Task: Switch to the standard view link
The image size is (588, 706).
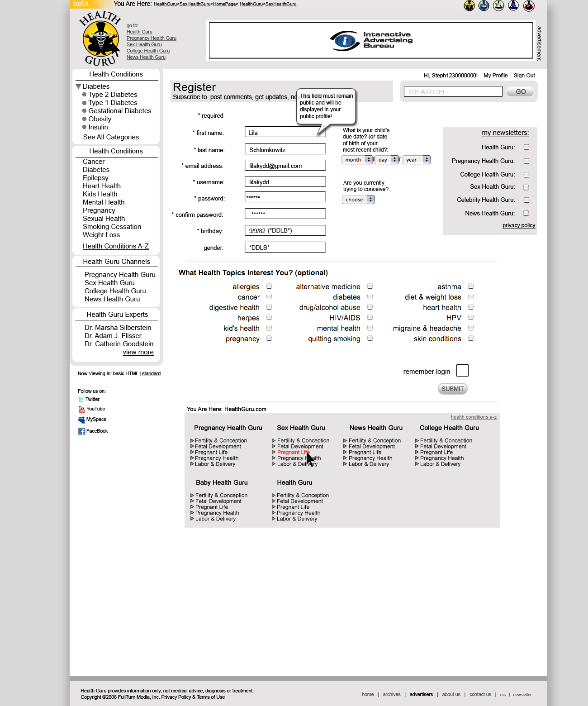Action: click(x=151, y=374)
